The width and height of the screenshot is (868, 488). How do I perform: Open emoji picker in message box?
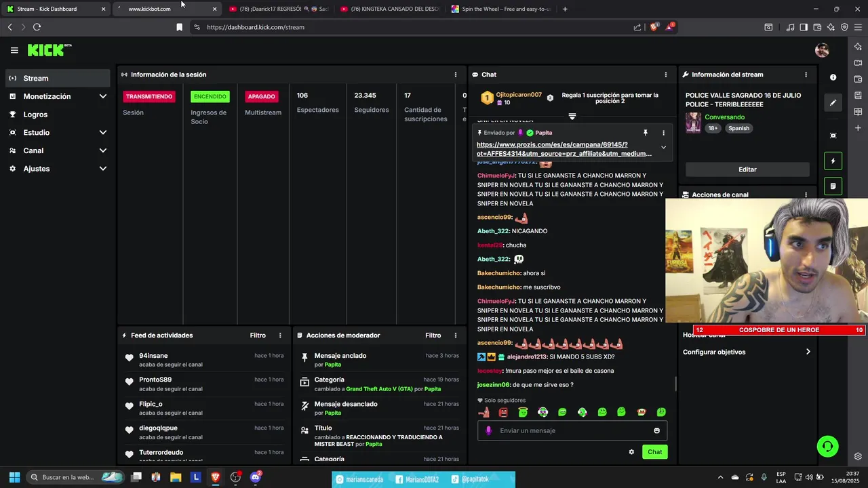[x=656, y=430]
